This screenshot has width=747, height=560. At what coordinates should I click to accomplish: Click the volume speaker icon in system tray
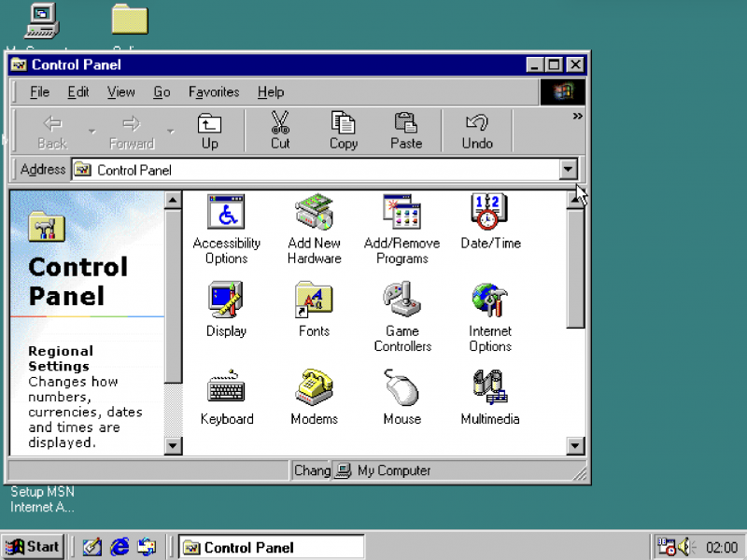[x=686, y=547]
